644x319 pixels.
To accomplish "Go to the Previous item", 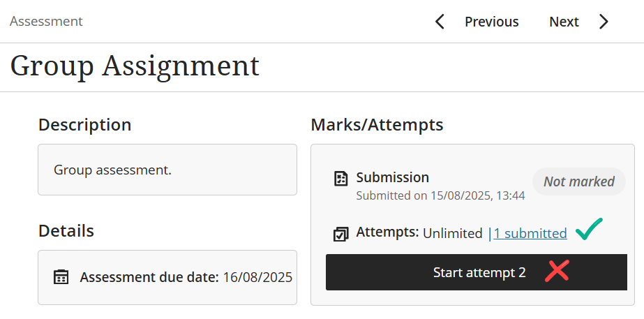I will click(x=491, y=22).
